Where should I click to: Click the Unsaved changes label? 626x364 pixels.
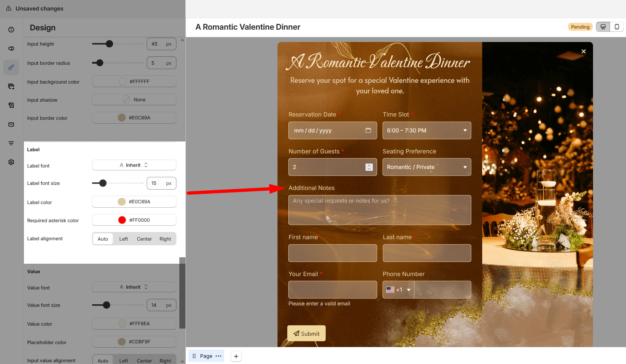[39, 8]
